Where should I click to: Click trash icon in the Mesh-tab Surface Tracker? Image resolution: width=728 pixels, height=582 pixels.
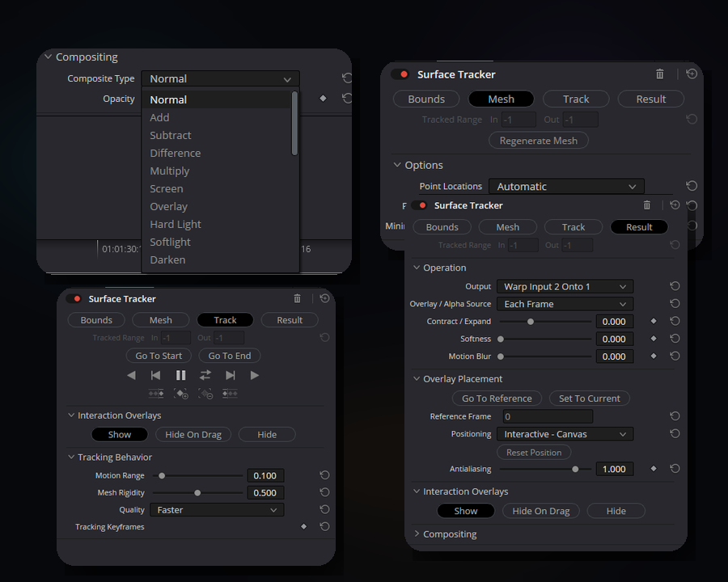(660, 74)
